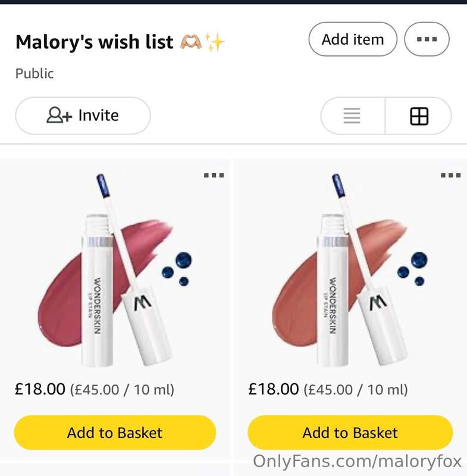Click the heart hands emoji in title
The image size is (467, 476).
pyautogui.click(x=190, y=42)
